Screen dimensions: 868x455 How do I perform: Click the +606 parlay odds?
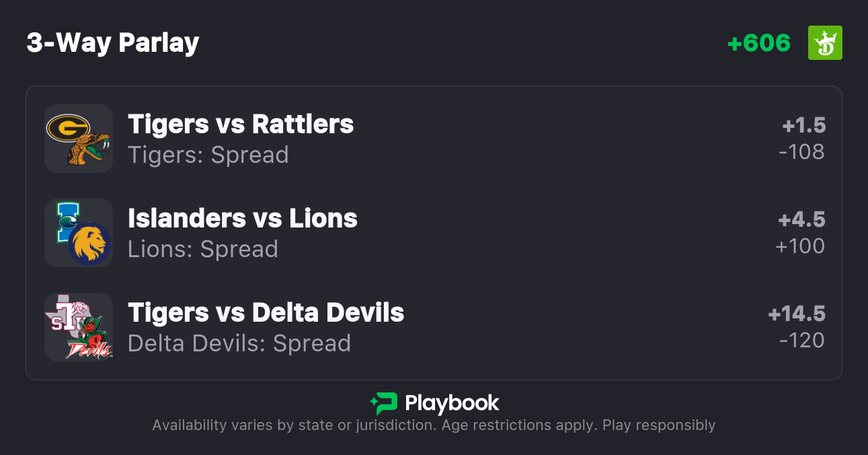click(758, 43)
